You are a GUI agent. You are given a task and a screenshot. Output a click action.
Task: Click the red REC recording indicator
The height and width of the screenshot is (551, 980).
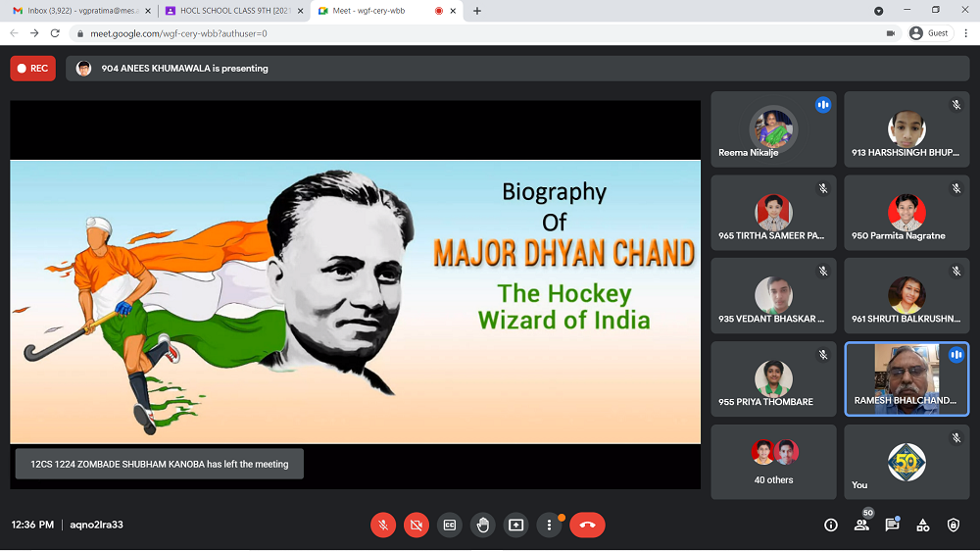pos(32,69)
